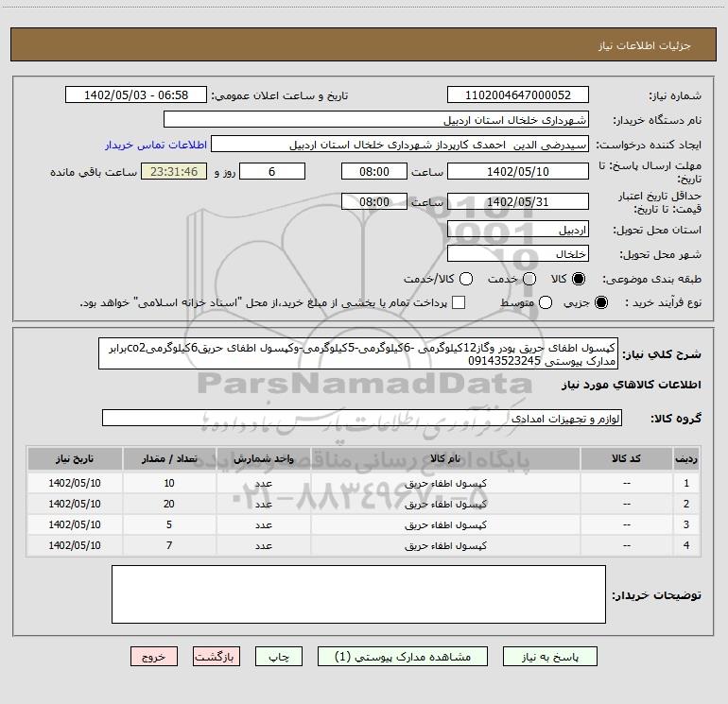Image resolution: width=728 pixels, height=704 pixels.
Task: Click the response deadline time 08:00 field
Action: coord(374,171)
